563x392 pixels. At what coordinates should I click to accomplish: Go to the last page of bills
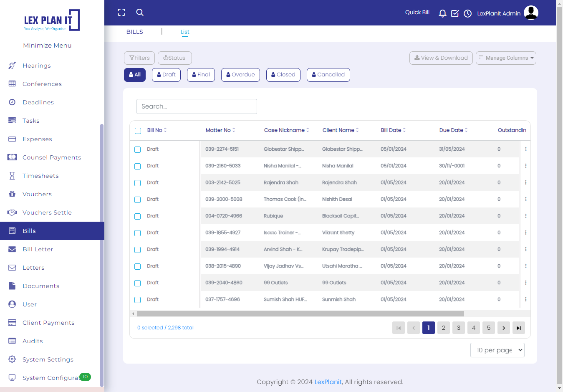[518, 328]
